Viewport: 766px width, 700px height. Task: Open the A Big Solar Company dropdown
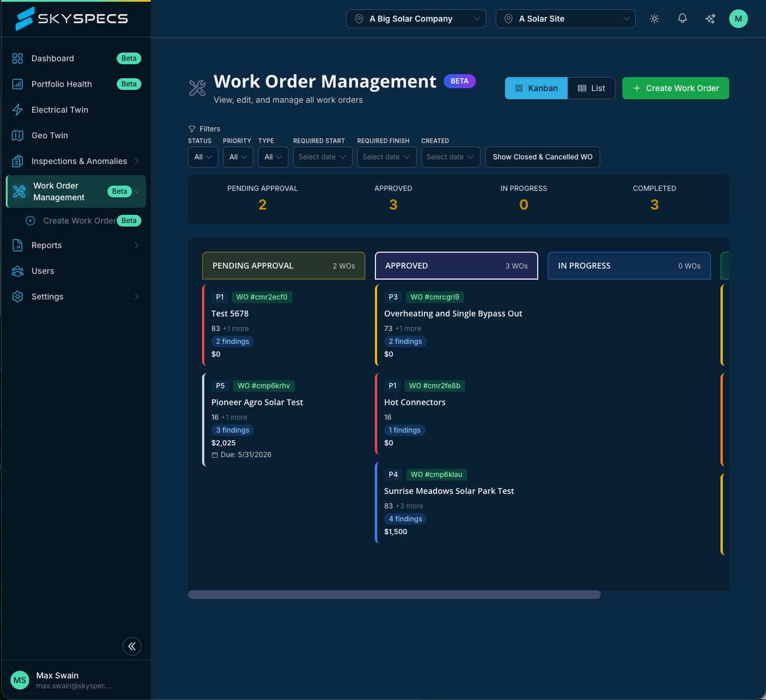416,19
